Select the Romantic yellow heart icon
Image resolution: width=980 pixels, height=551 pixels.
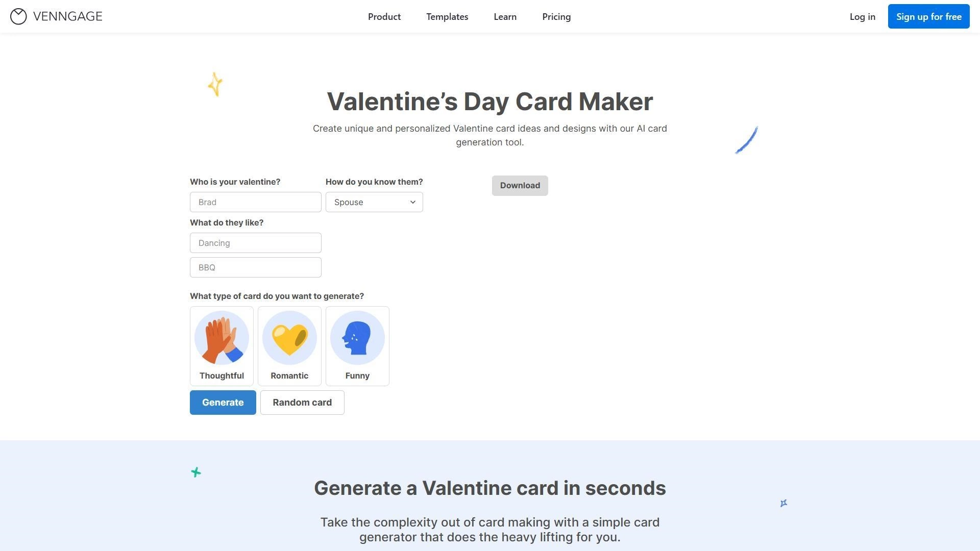[x=289, y=338]
